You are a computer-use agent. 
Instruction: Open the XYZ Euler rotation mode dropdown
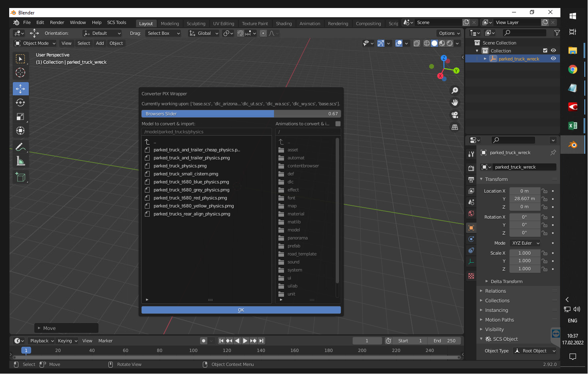pyautogui.click(x=526, y=243)
